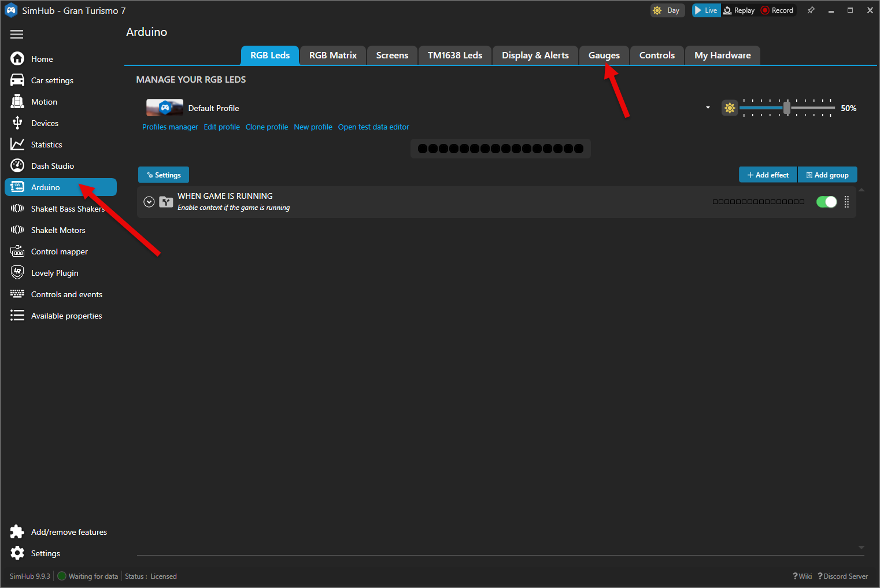The image size is (880, 588).
Task: Open the Screens tab
Action: tap(392, 56)
